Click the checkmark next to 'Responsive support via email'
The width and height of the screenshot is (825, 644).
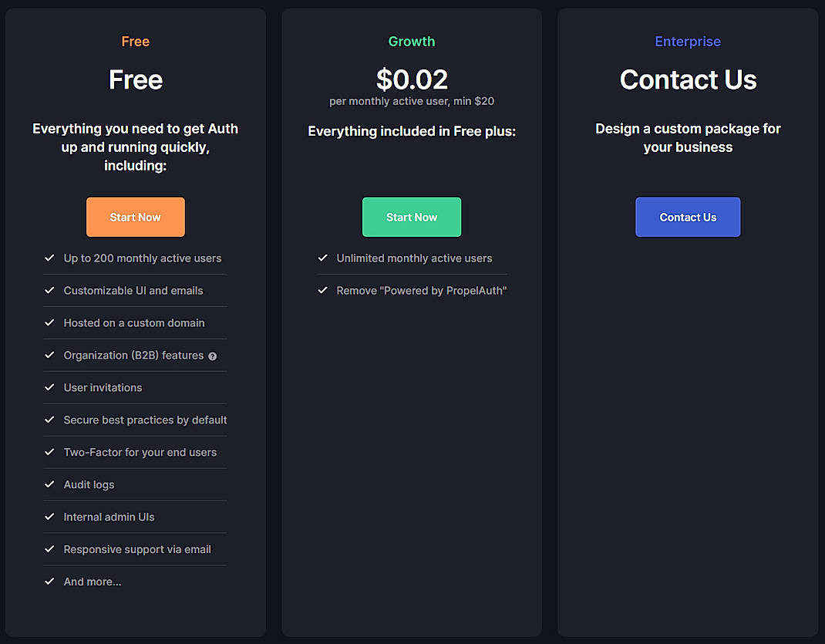pos(49,549)
